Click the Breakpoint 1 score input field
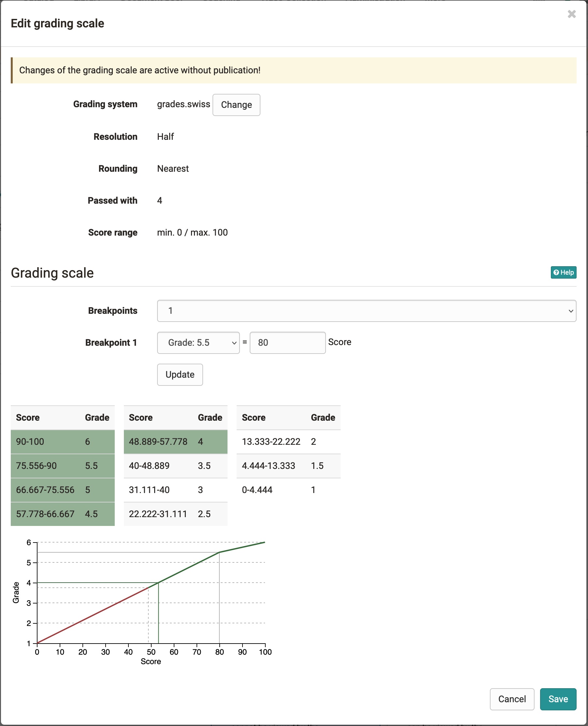Screen dimensions: 588x726 pyautogui.click(x=287, y=342)
